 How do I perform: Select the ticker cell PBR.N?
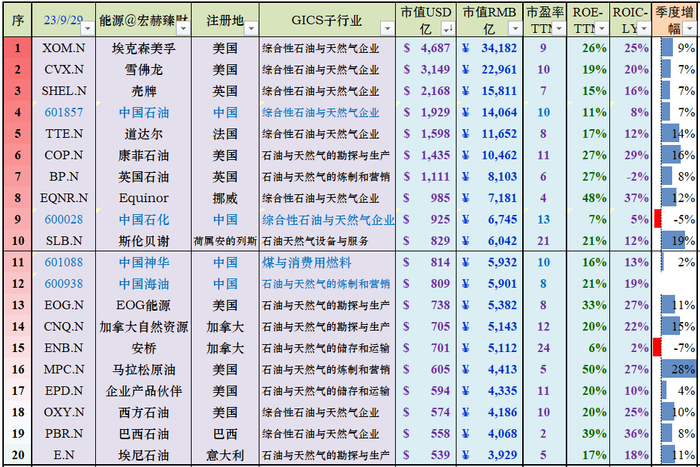click(63, 434)
